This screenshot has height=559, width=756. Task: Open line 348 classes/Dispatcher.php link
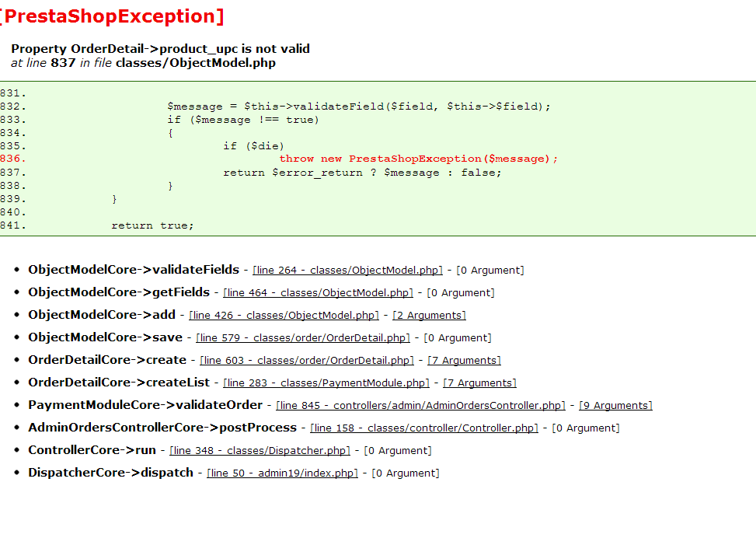pos(260,450)
